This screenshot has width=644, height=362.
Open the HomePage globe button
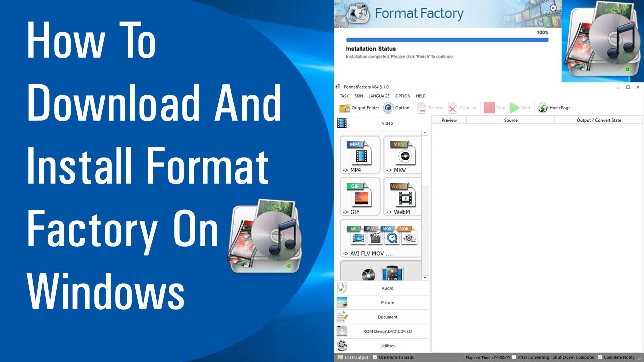click(554, 108)
